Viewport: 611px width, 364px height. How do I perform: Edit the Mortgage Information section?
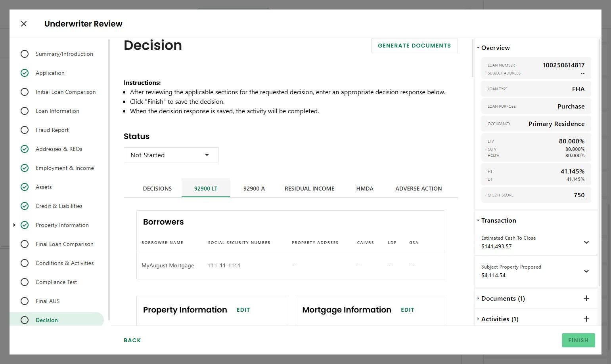coord(407,310)
